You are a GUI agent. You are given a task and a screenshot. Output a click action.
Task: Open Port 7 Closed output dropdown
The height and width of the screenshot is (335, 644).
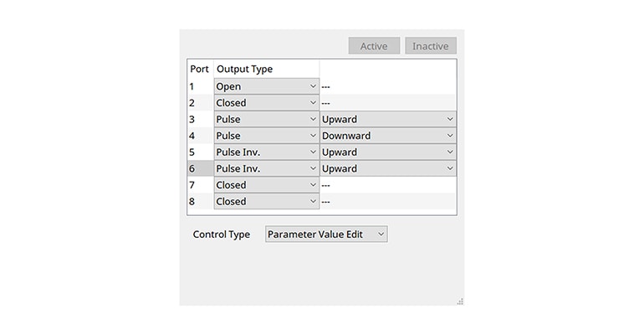(x=266, y=185)
